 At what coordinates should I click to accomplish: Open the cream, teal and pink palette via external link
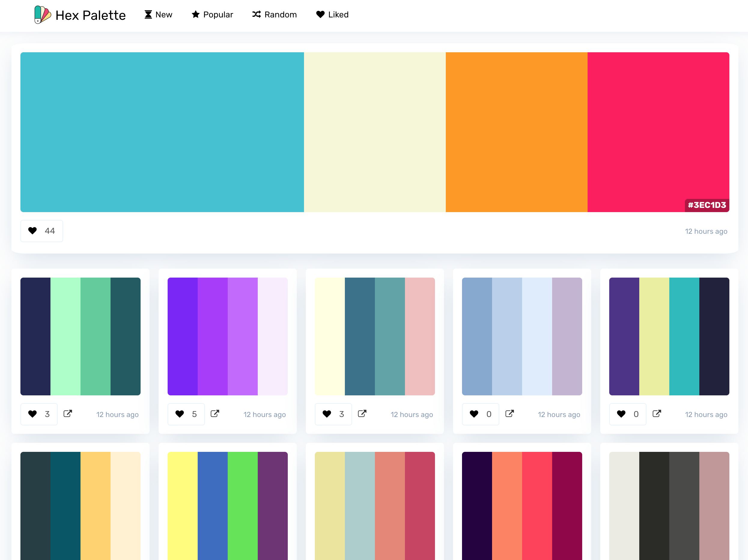[x=362, y=414]
